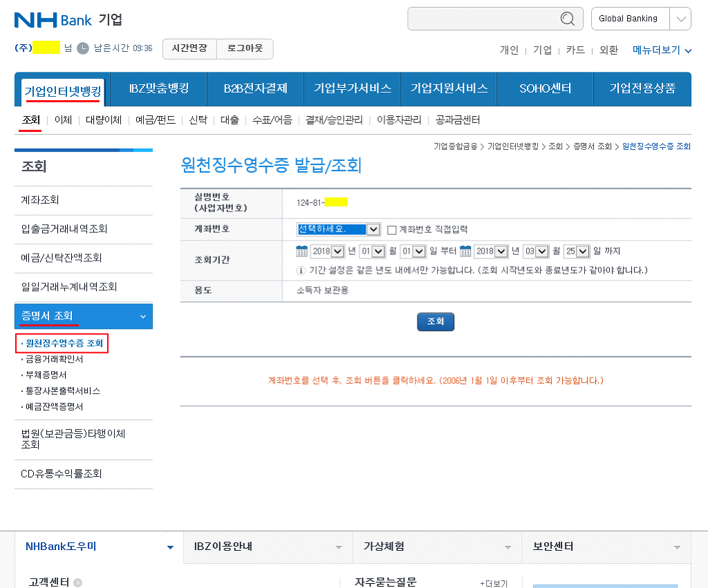708x588 pixels.
Task: Select the IBZ맞춤뱅킹 main tab
Action: point(158,88)
